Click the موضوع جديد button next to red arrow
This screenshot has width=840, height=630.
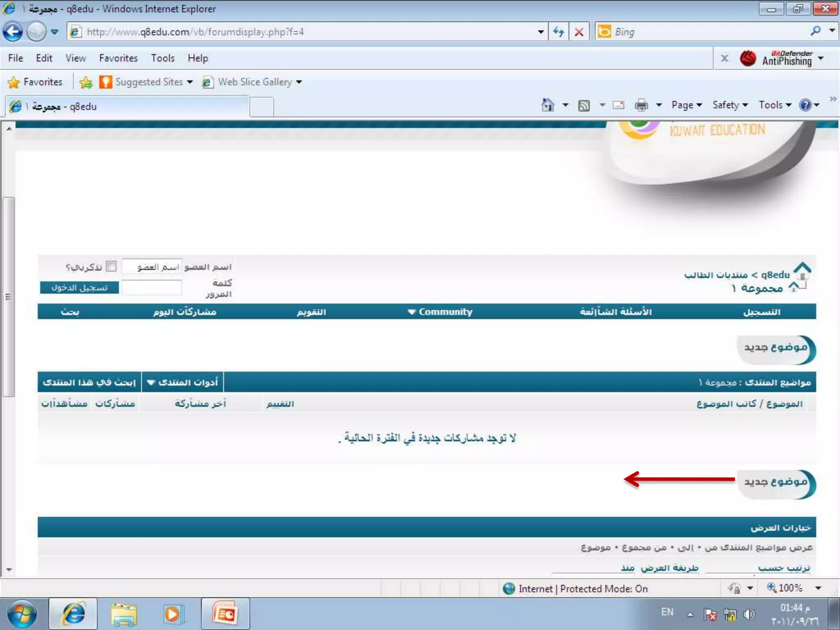(x=775, y=484)
